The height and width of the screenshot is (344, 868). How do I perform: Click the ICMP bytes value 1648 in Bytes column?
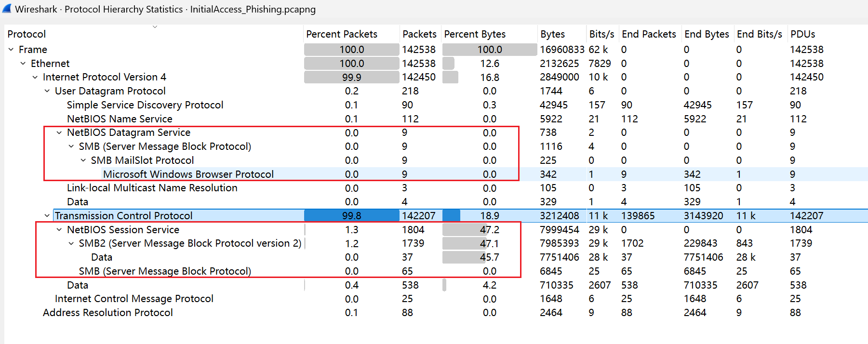tap(551, 299)
